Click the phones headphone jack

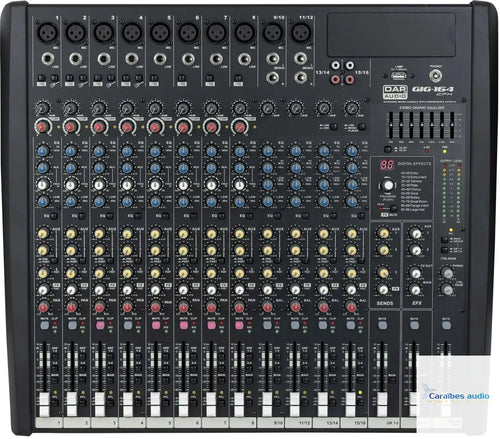click(435, 76)
